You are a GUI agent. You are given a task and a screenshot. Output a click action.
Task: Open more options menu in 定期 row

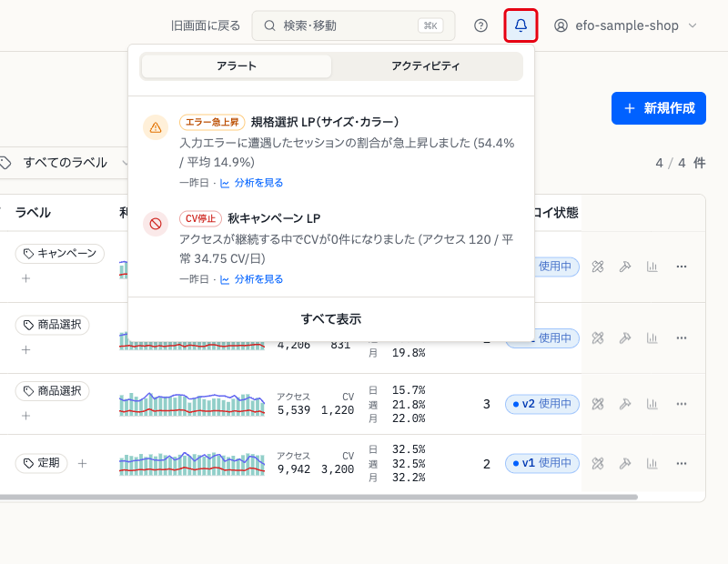(x=681, y=463)
